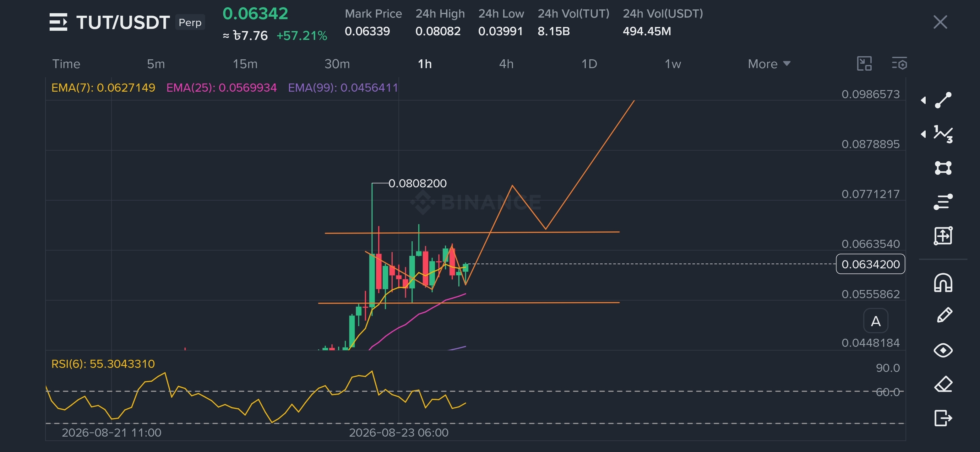Click the 24h Vol(TUT) value 8.15B
The width and height of the screenshot is (980, 452).
(x=553, y=31)
